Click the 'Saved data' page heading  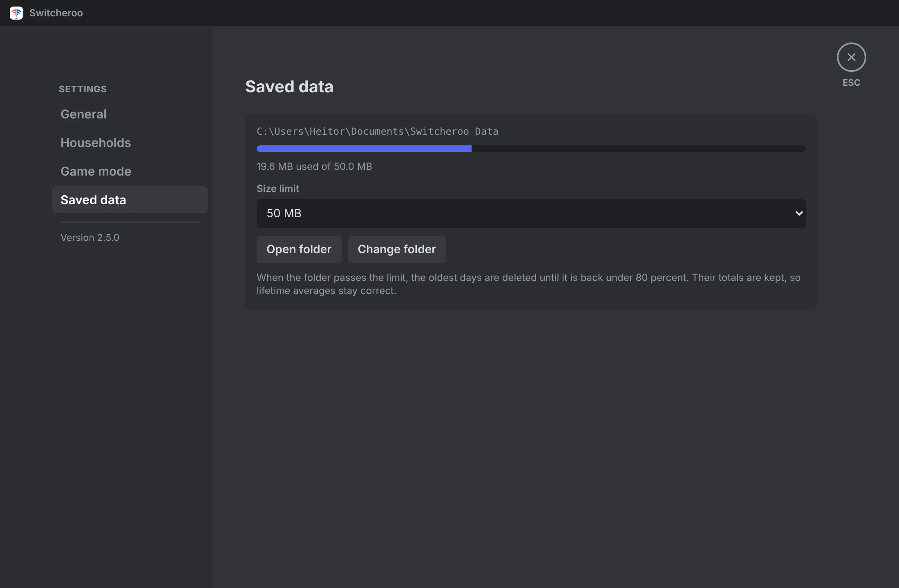289,87
